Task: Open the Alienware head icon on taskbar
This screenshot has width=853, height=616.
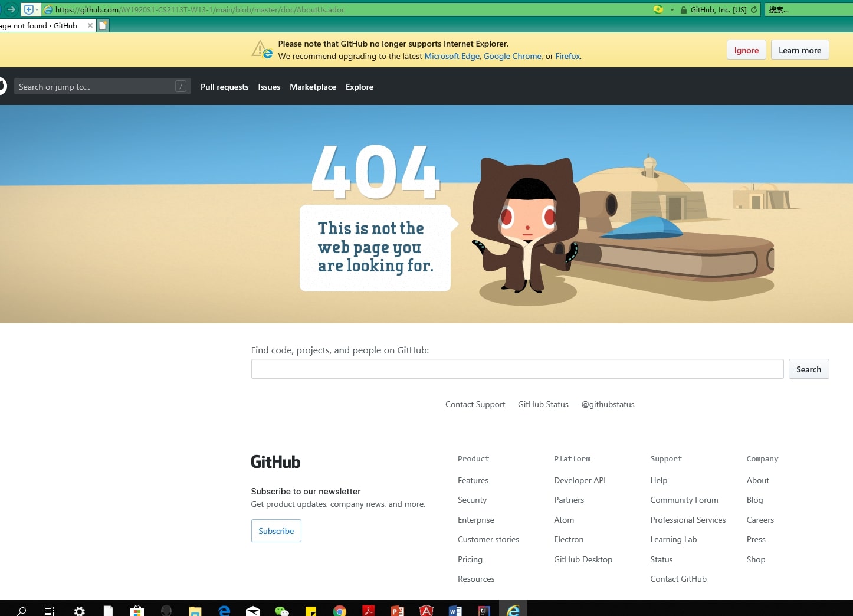Action: [166, 611]
